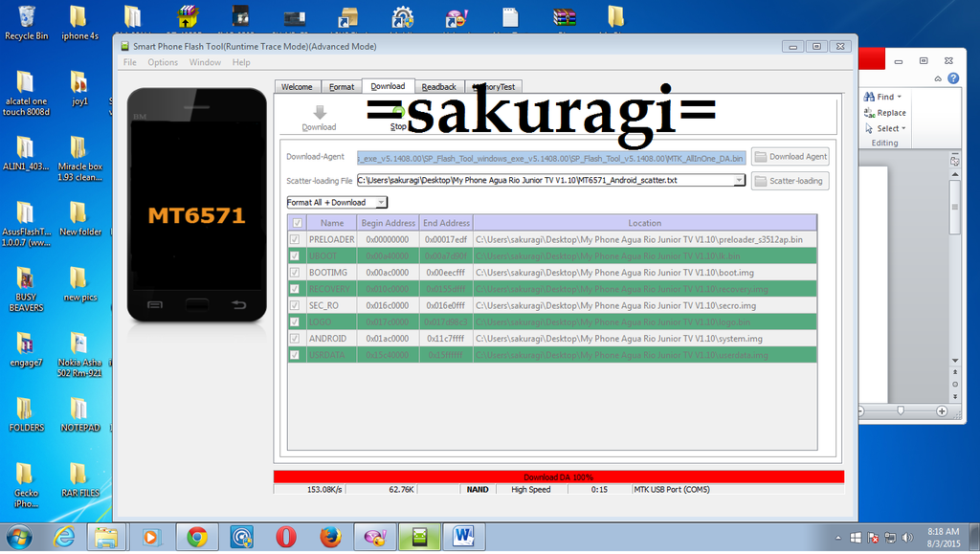Launch Google Chrome from the taskbar
The image size is (980, 554).
tap(197, 537)
